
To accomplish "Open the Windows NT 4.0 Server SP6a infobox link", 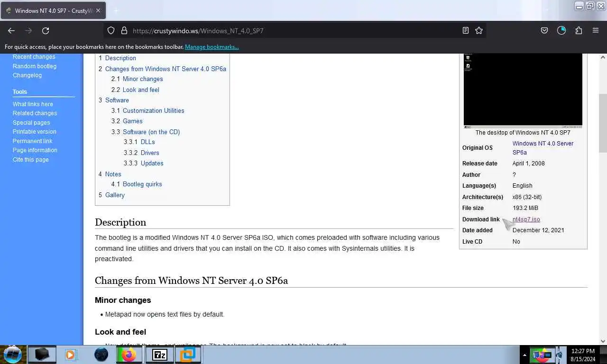I will pyautogui.click(x=543, y=148).
